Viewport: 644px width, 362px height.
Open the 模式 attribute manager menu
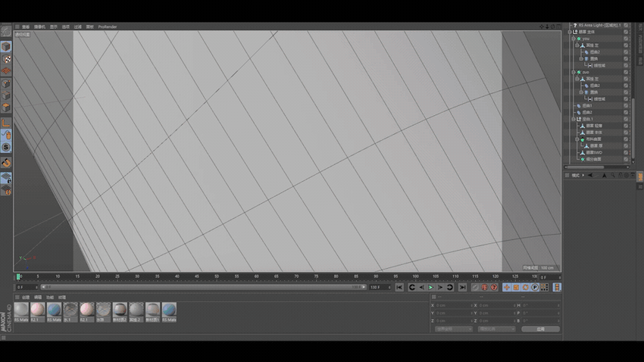click(576, 175)
